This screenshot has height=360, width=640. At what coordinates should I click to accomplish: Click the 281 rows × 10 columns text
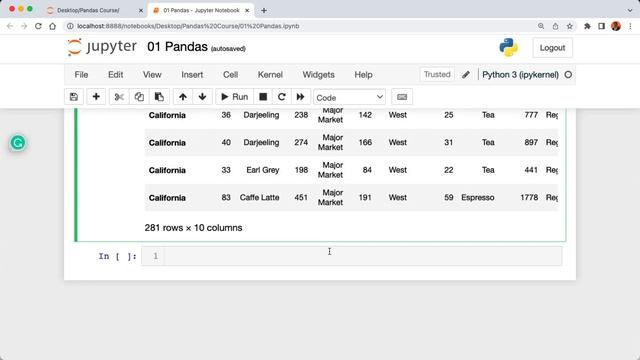click(x=193, y=228)
